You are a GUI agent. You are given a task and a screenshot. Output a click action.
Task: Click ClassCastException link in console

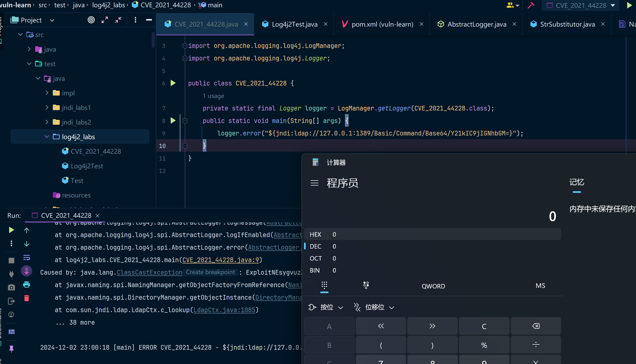pyautogui.click(x=149, y=272)
